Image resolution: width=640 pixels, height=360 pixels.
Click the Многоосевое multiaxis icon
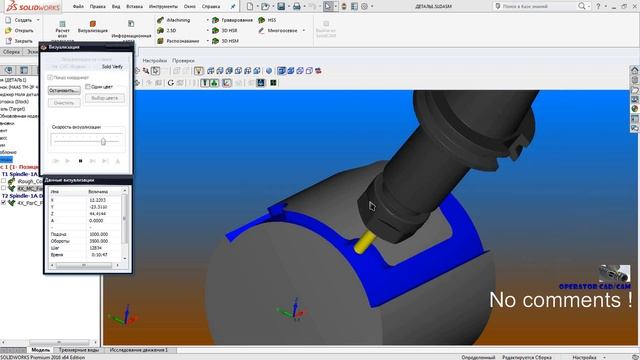pyautogui.click(x=262, y=30)
